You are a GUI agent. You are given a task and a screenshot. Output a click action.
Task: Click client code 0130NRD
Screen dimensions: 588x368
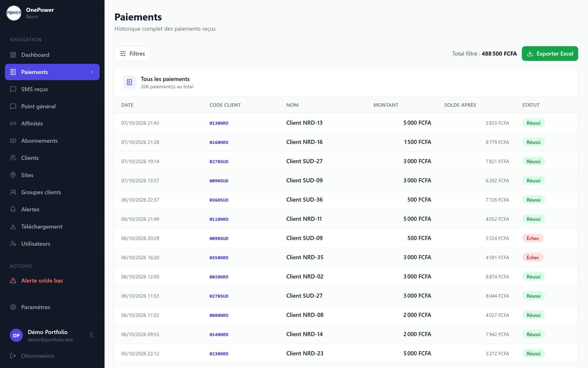pyautogui.click(x=219, y=123)
